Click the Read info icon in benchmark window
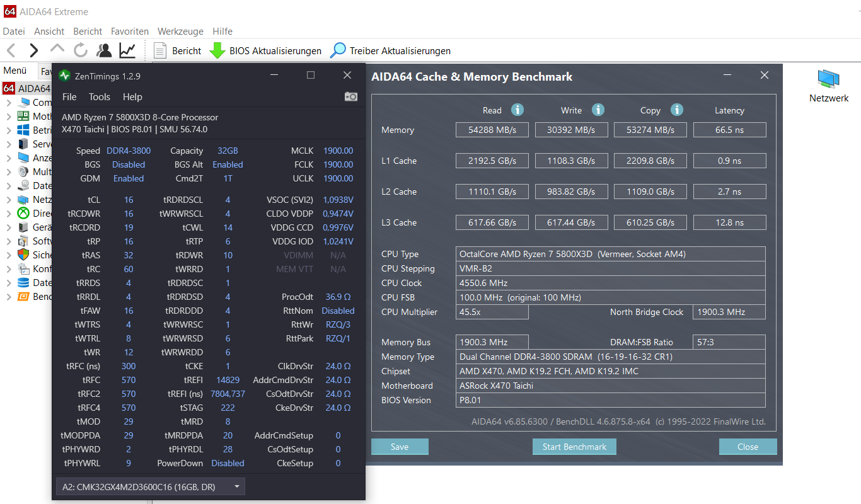Image resolution: width=861 pixels, height=504 pixels. click(x=517, y=110)
